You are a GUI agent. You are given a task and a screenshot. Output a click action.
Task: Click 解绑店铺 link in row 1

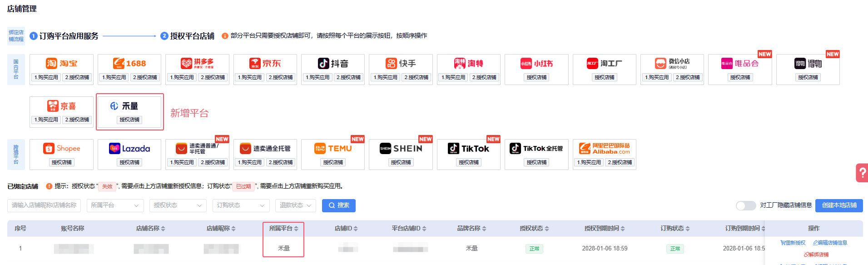click(x=816, y=255)
